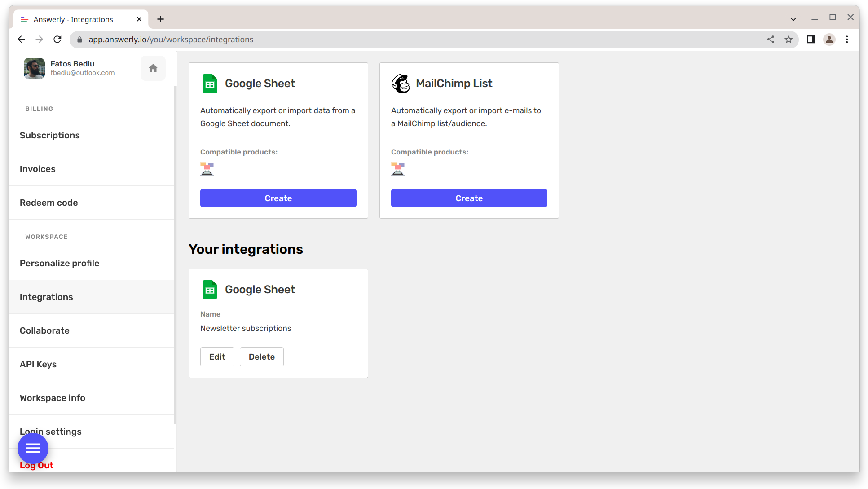The height and width of the screenshot is (489, 868).
Task: Open API Keys in the sidebar
Action: pyautogui.click(x=91, y=364)
